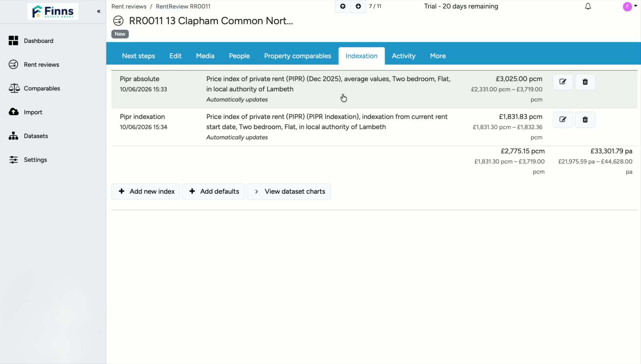Edit the Pipr indexation row
The image size is (641, 364).
tap(563, 120)
